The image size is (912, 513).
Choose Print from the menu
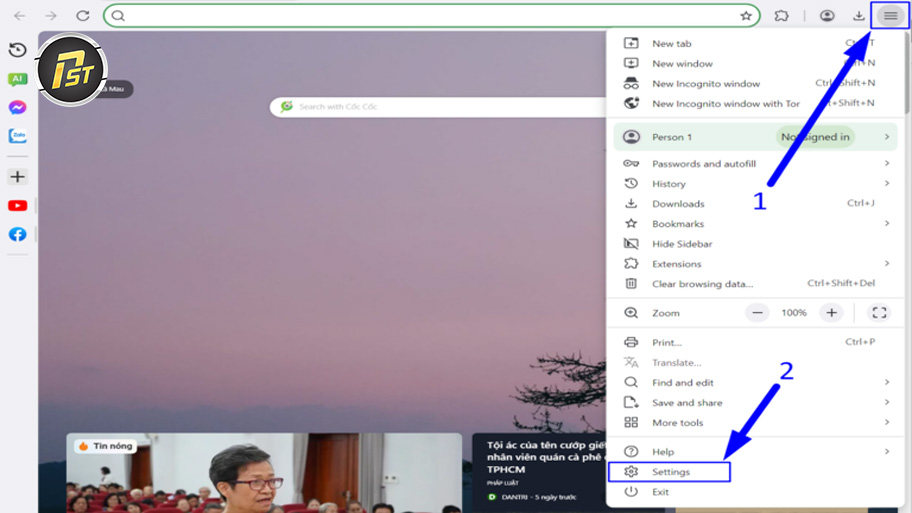755,343
